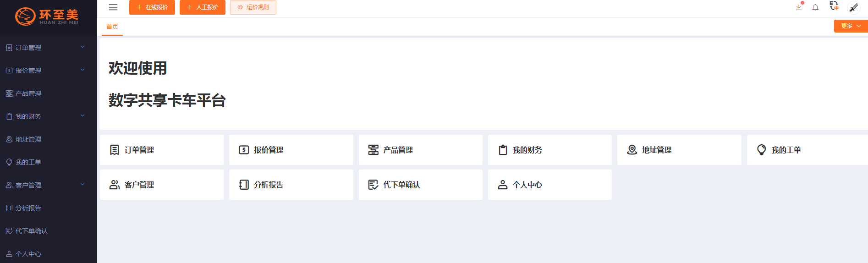Image resolution: width=868 pixels, height=263 pixels.
Task: Expand 我的财务 sidebar submenu
Action: [46, 116]
